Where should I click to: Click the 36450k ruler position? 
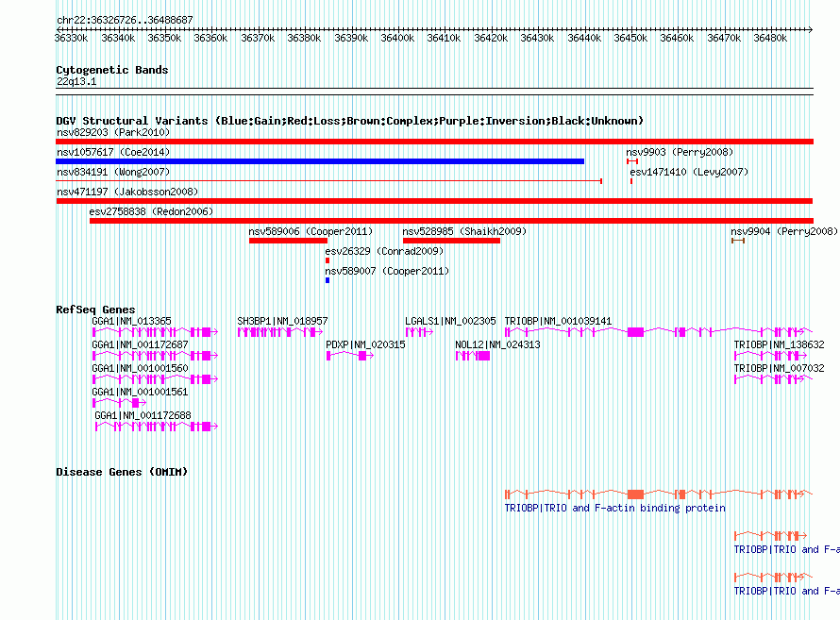point(630,38)
